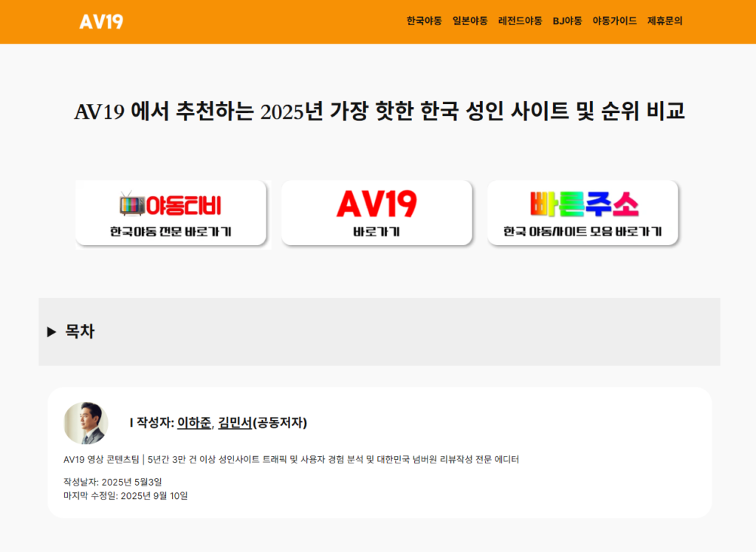The width and height of the screenshot is (756, 552).
Task: Select the red AV19 logo banner
Action: [377, 201]
